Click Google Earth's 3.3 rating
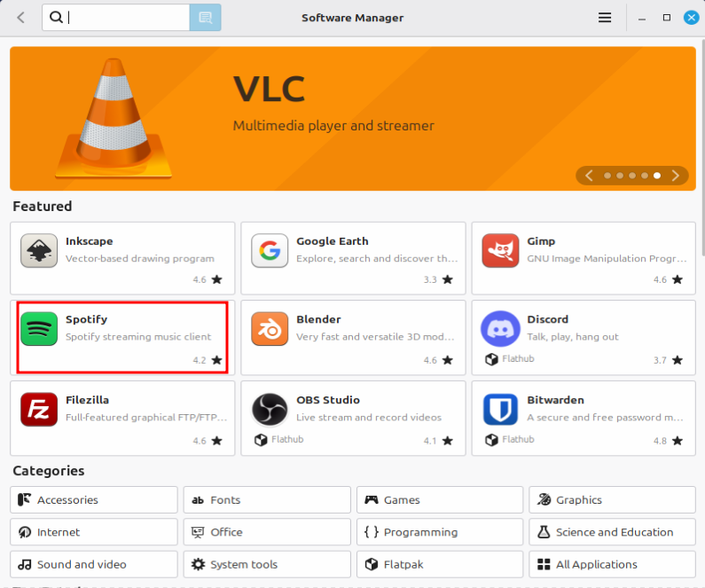 tap(438, 279)
